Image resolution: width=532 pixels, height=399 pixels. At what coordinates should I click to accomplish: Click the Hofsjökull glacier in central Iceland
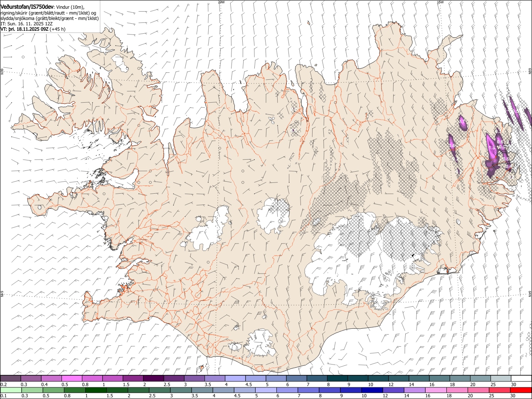point(273,215)
